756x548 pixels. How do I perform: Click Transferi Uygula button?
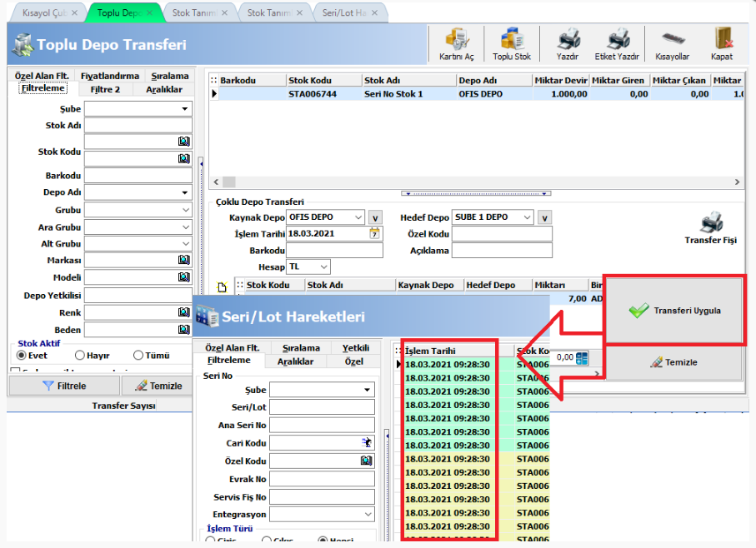click(673, 311)
